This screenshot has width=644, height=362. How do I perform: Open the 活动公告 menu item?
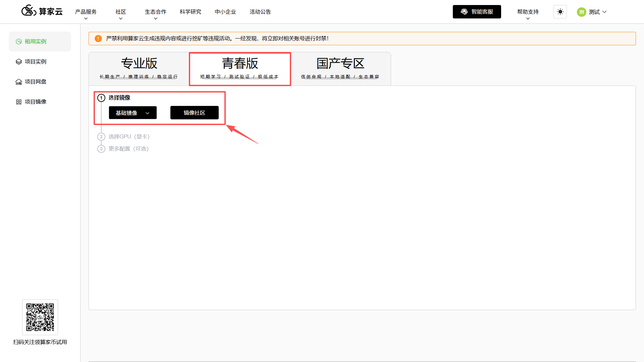click(260, 12)
